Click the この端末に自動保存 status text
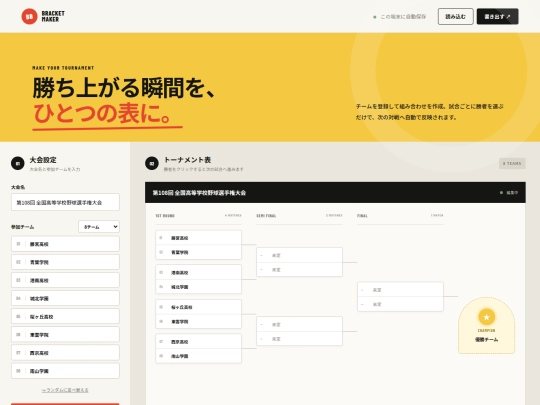540x405 pixels. pos(403,17)
